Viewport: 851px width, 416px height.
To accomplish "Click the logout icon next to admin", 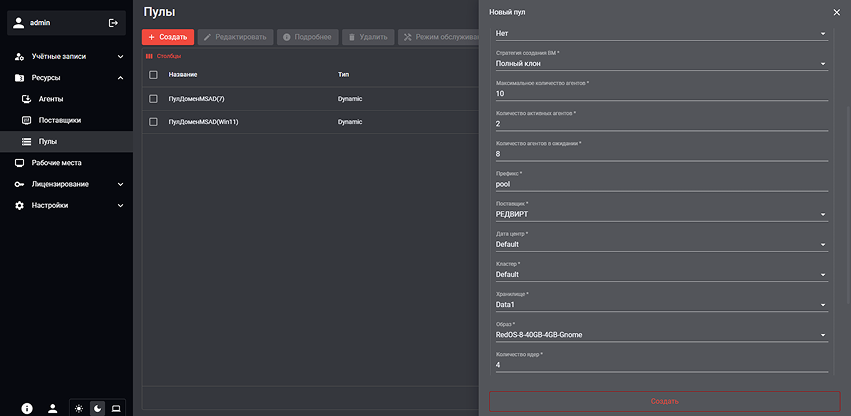I will click(113, 22).
